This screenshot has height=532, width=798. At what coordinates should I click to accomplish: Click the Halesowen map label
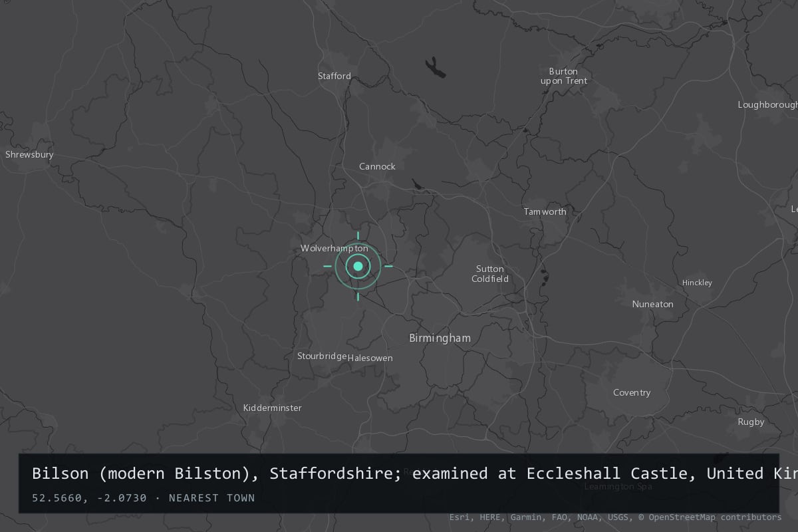pyautogui.click(x=370, y=358)
